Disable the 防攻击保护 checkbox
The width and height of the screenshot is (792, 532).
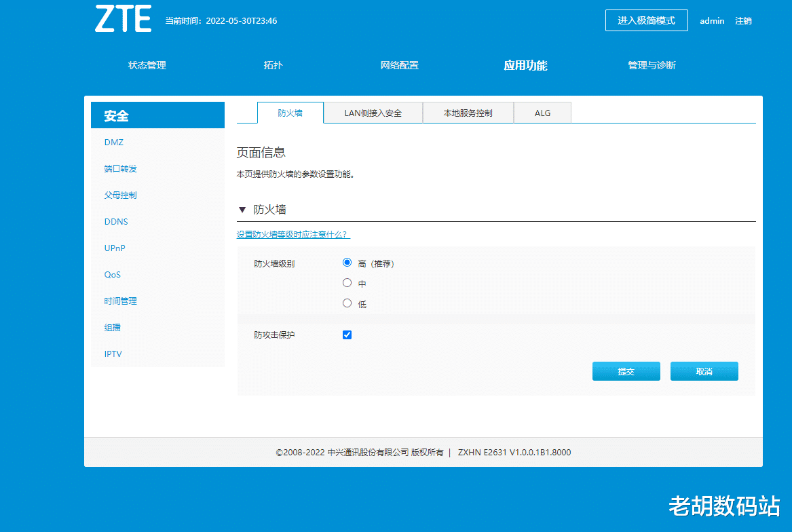point(347,335)
